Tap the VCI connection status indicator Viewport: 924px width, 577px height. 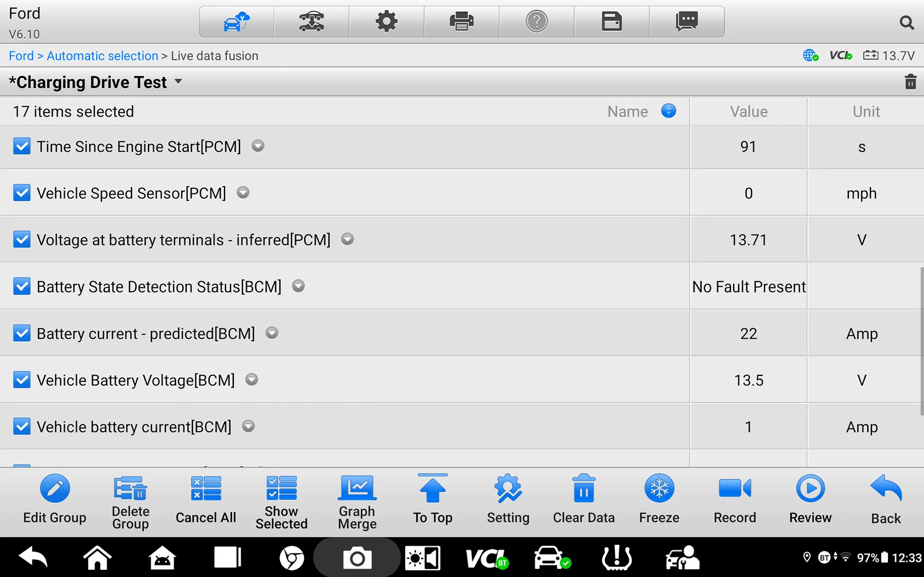[841, 55]
